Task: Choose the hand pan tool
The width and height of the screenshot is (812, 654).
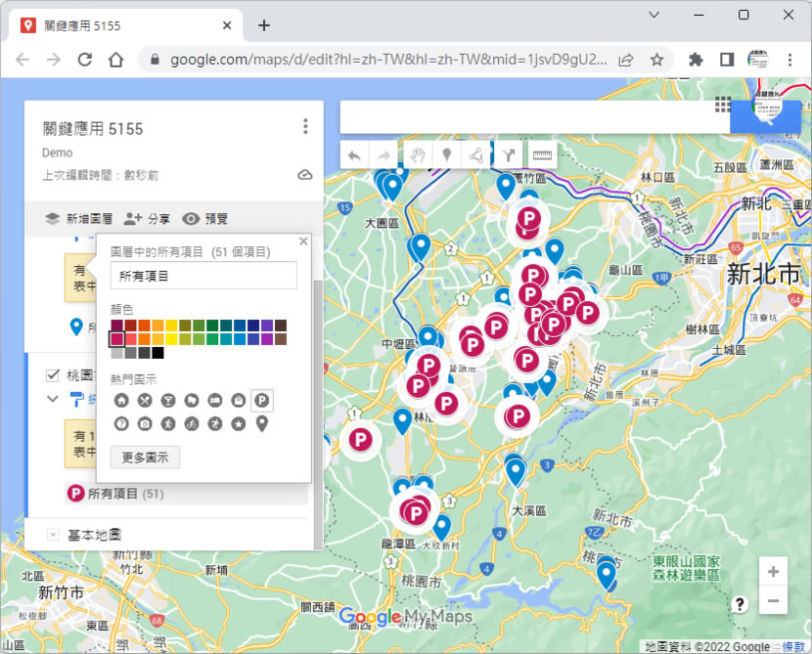Action: (x=418, y=155)
